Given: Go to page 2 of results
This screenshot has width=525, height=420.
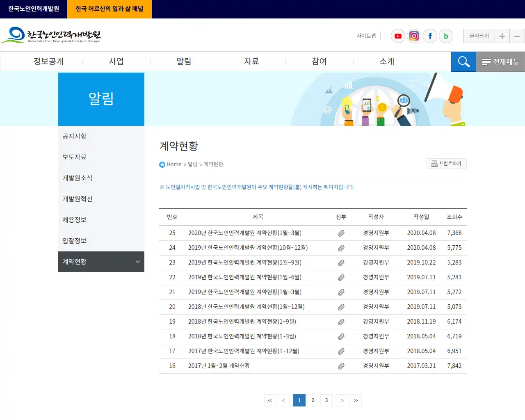Looking at the screenshot, I should click(x=313, y=400).
